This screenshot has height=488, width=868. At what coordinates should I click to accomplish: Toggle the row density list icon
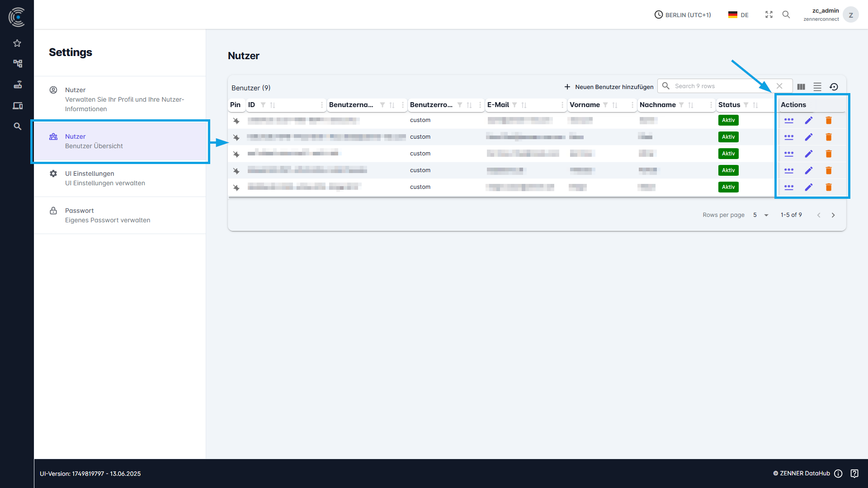point(817,86)
